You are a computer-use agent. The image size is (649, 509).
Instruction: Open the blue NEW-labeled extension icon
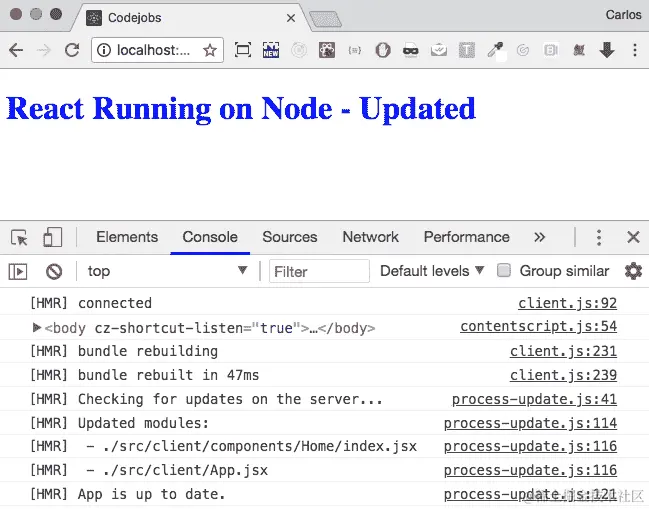coord(271,50)
